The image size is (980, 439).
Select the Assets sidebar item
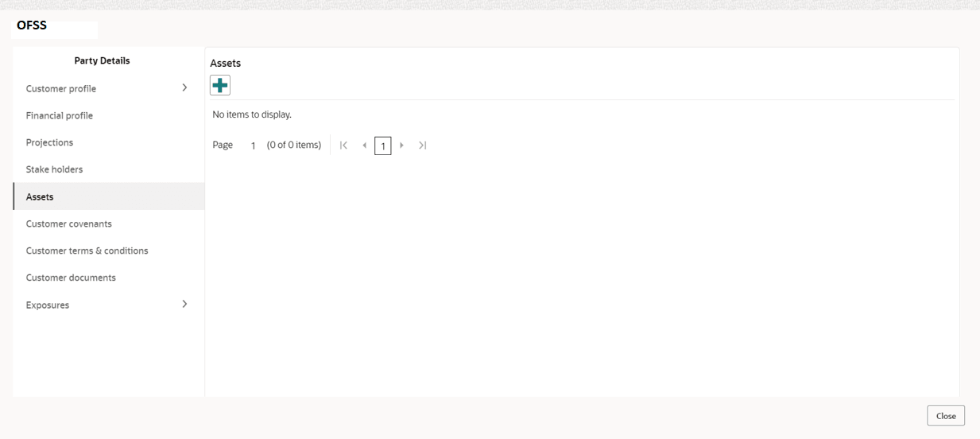[x=109, y=196]
